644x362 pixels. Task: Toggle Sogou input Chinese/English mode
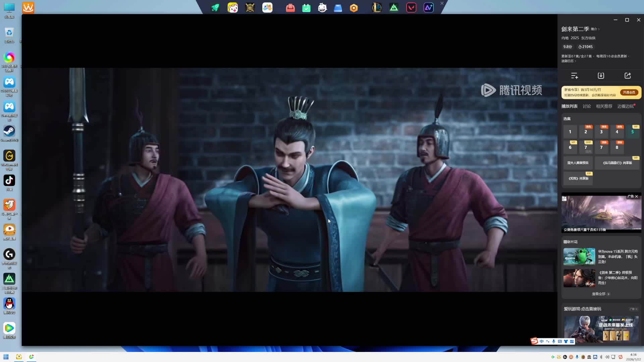542,341
